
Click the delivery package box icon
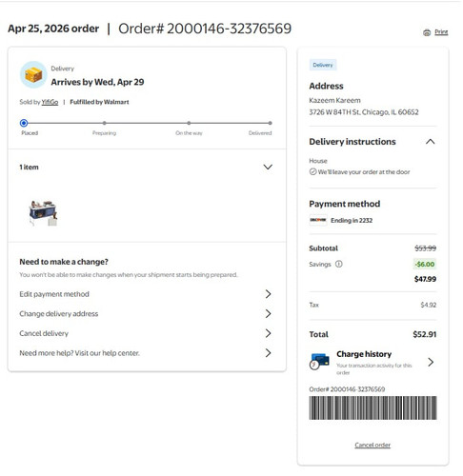[x=33, y=74]
